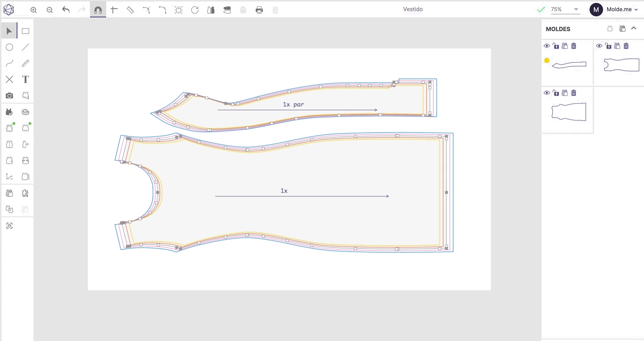Click the buttoned vest icon with green dot
Viewport: 644px width, 341px height.
tap(9, 128)
